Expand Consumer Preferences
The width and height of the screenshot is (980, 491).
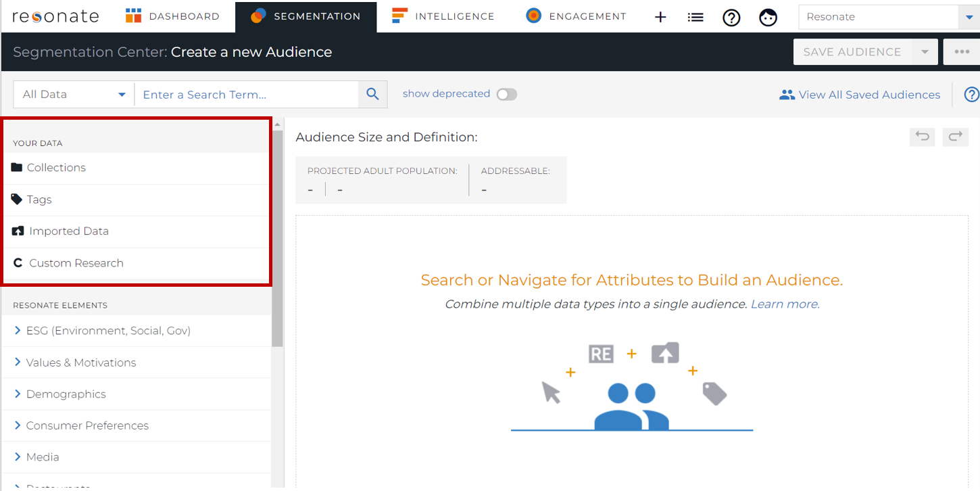(x=136, y=425)
